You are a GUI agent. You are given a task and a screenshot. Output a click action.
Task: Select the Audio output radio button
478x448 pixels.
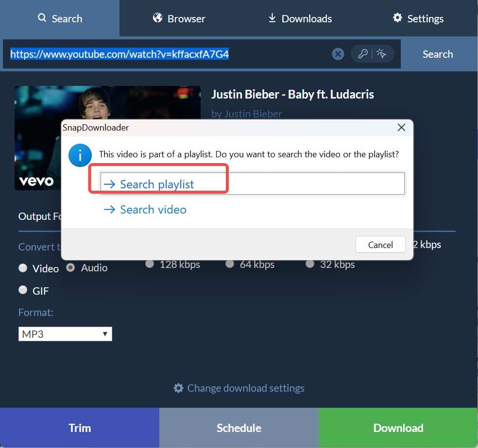pyautogui.click(x=70, y=267)
